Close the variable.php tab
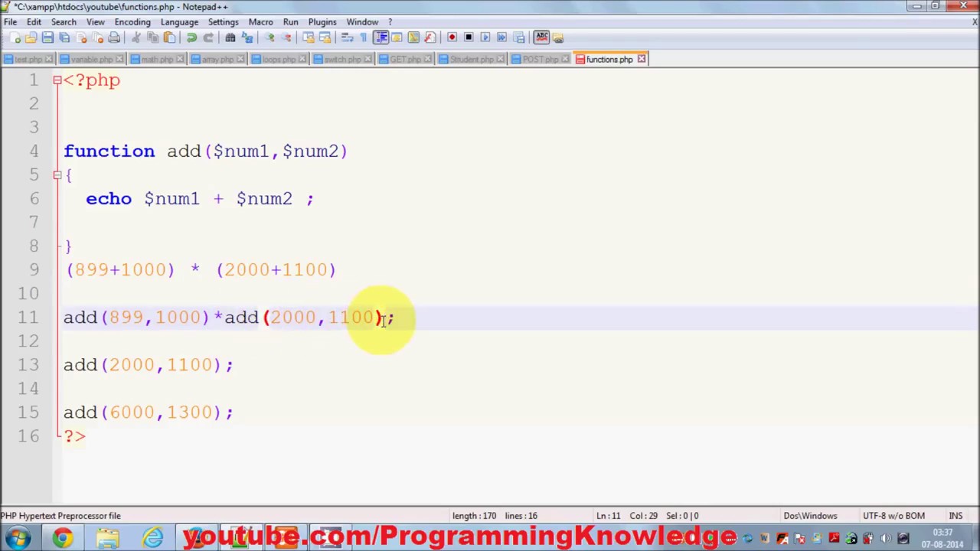 coord(118,59)
